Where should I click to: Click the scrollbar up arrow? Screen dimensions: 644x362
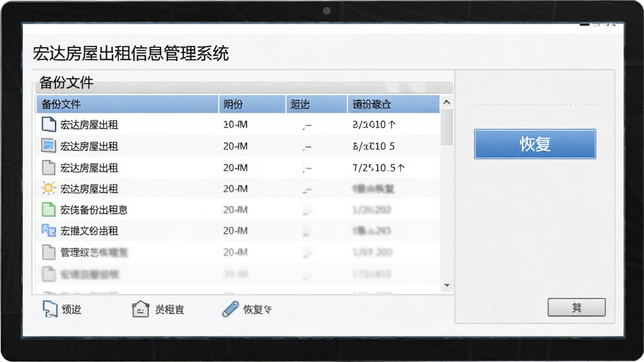pyautogui.click(x=447, y=102)
